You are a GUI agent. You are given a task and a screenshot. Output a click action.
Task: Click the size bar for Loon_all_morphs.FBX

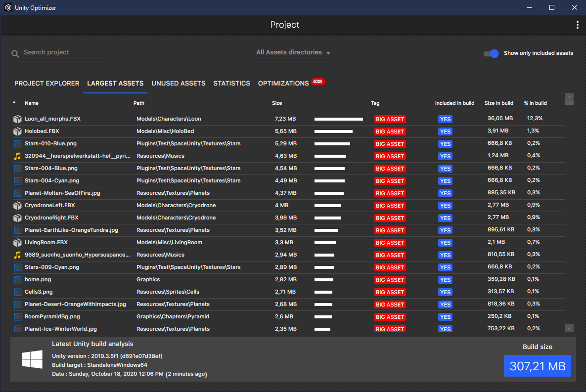[339, 119]
